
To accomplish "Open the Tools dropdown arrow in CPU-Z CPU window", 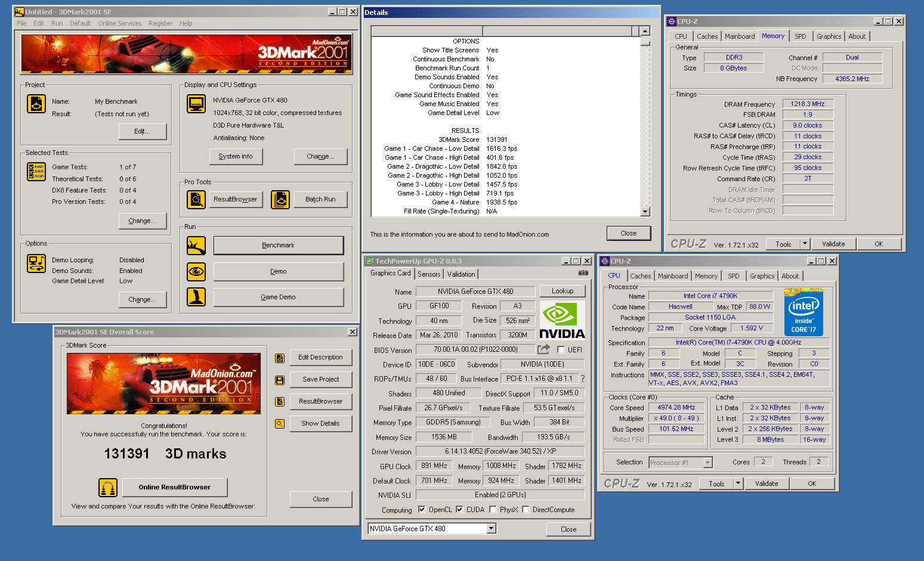I will [x=738, y=483].
